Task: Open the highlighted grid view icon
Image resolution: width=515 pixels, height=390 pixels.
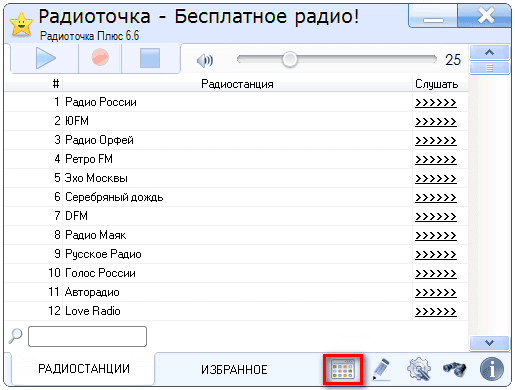Action: click(343, 370)
